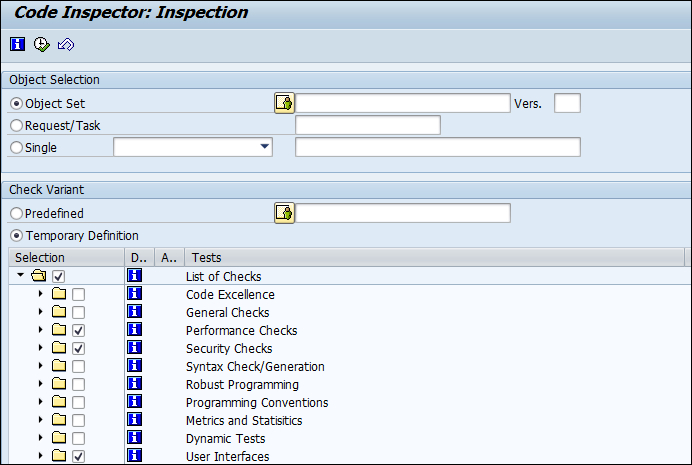Image resolution: width=692 pixels, height=465 pixels.
Task: Click the blue info icon in toolbar
Action: (x=18, y=44)
